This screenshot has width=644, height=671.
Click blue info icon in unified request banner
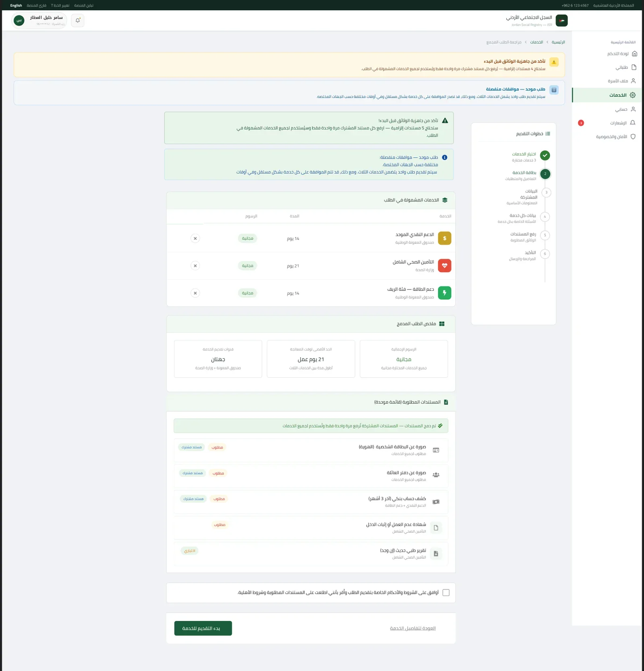point(554,90)
